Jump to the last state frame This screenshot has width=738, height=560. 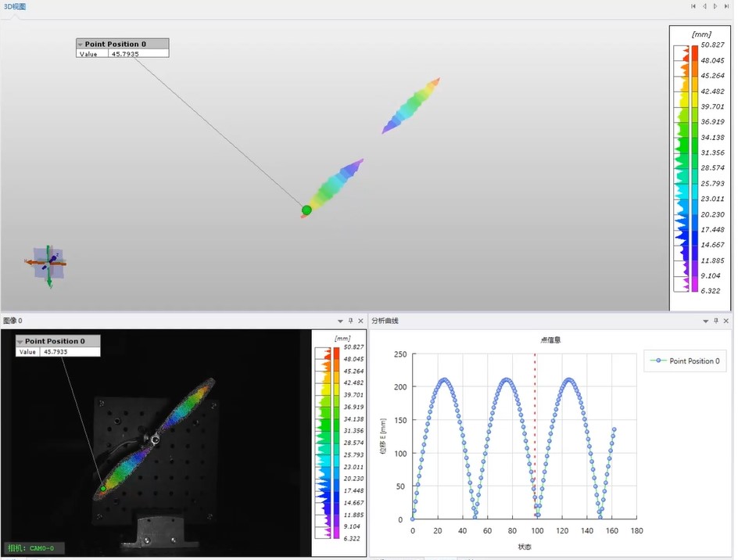(727, 6)
